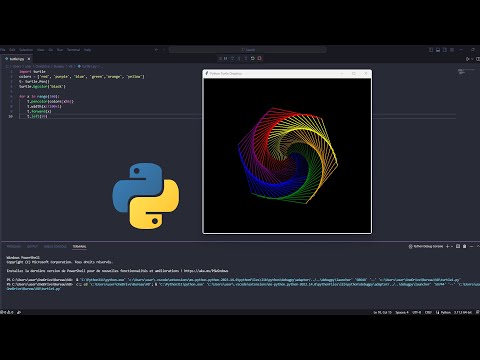Click the line and column indicator
This screenshot has width=480, height=360.
(382, 312)
